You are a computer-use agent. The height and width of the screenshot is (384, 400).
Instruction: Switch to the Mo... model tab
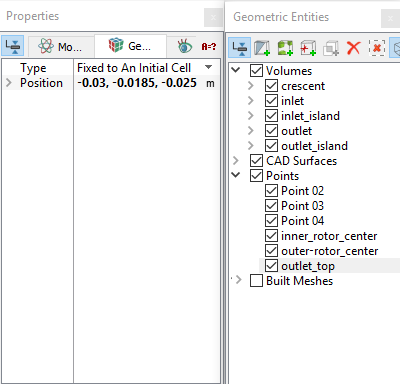60,46
